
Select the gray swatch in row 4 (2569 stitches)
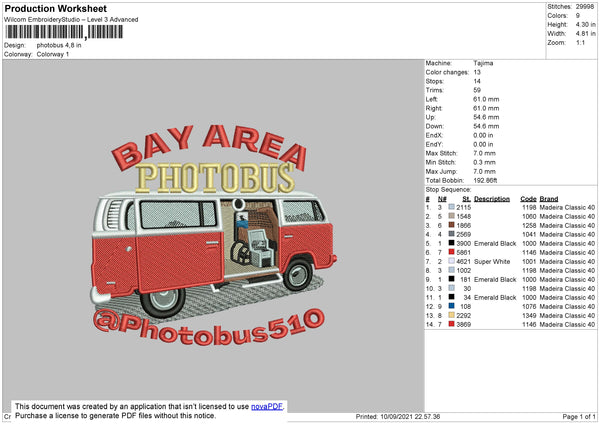click(452, 234)
